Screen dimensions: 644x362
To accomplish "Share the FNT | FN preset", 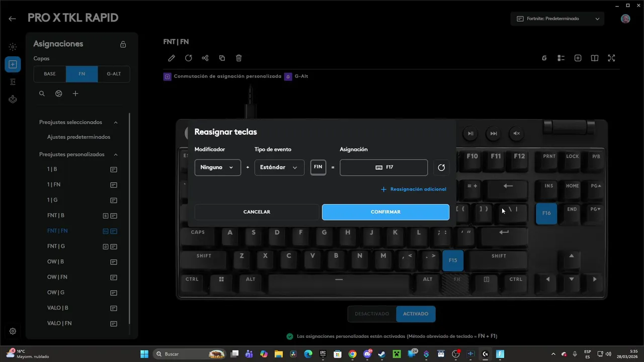I will 205,58.
